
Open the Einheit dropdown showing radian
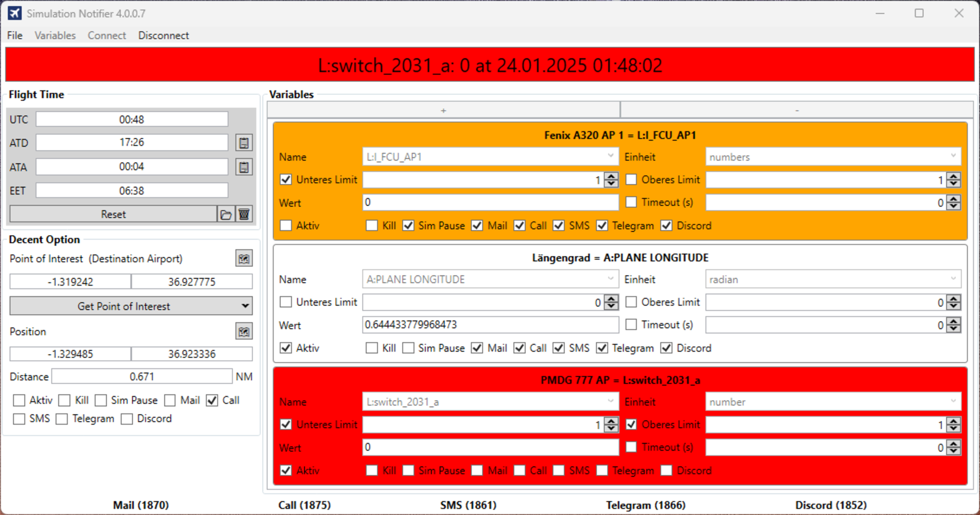pyautogui.click(x=953, y=279)
